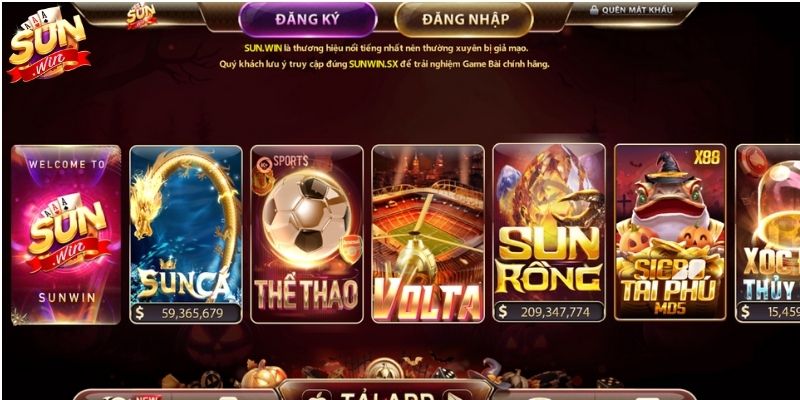Open the Đăng Nhập login tab

465,19
